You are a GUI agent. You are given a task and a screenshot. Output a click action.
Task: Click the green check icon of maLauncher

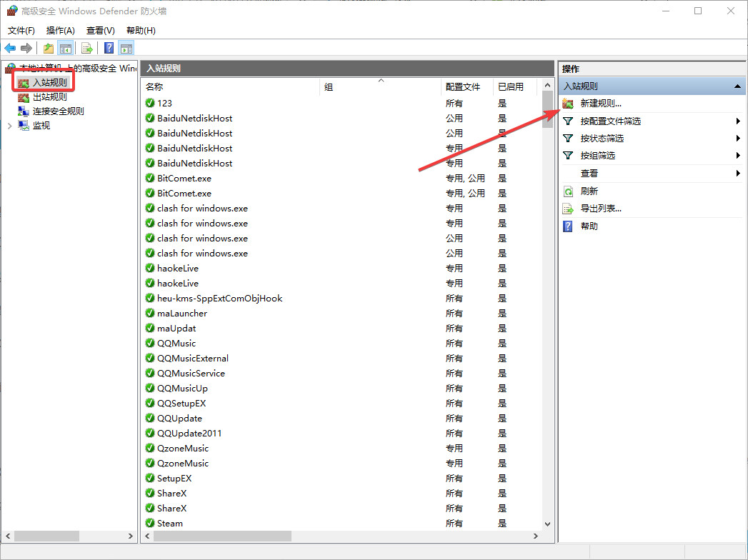tap(150, 313)
